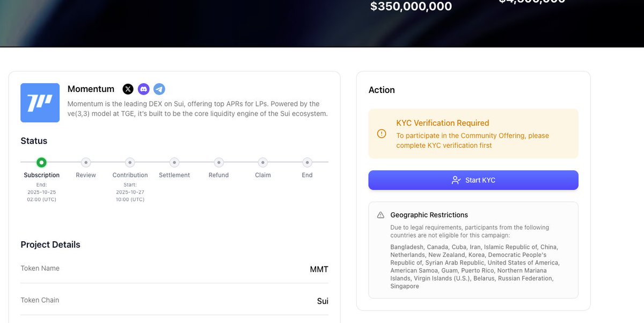Select the Claim status step marker
Screen dimensions: 644x323
pyautogui.click(x=263, y=162)
